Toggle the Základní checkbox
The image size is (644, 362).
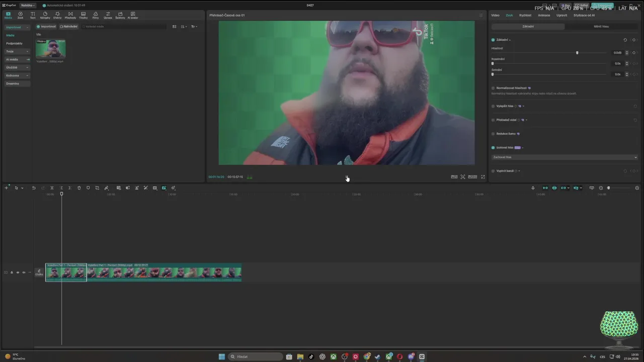click(493, 40)
